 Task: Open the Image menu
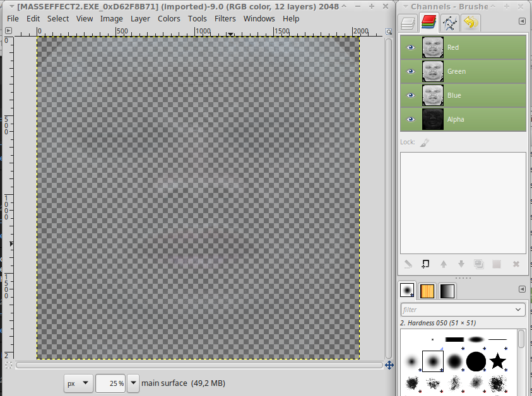pos(111,19)
